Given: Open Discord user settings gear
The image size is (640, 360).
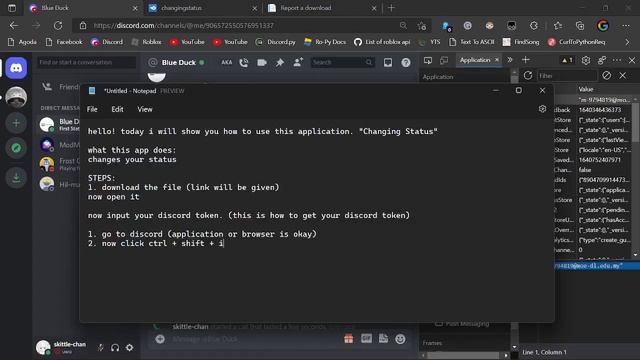Looking at the screenshot, I should click(129, 347).
